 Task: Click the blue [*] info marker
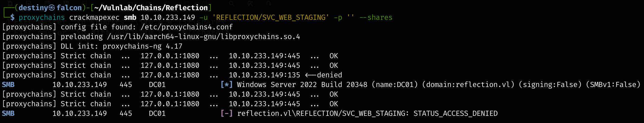[x=227, y=85]
